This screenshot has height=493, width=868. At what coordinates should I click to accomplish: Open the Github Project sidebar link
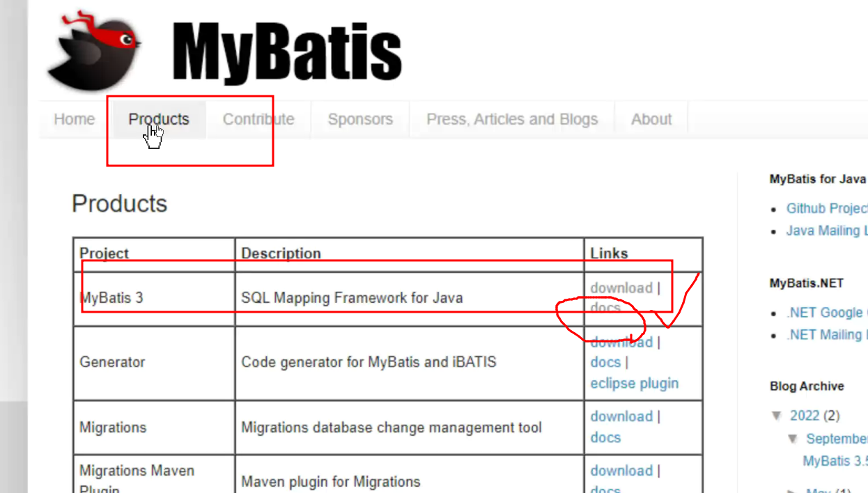tap(827, 208)
